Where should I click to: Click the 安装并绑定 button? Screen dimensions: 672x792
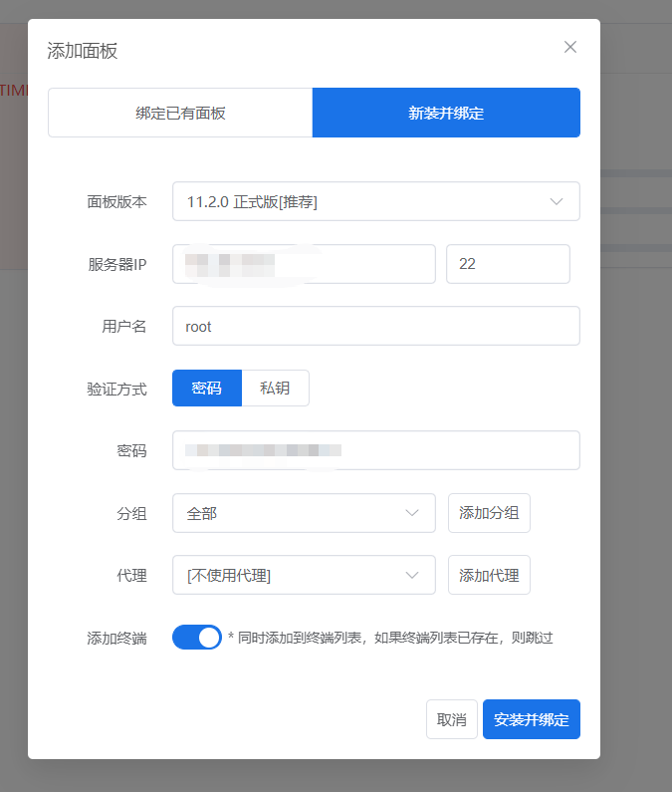[532, 719]
